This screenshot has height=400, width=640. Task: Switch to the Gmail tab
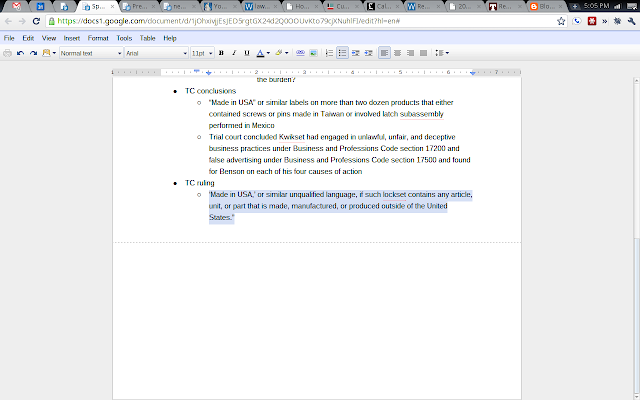(17, 6)
